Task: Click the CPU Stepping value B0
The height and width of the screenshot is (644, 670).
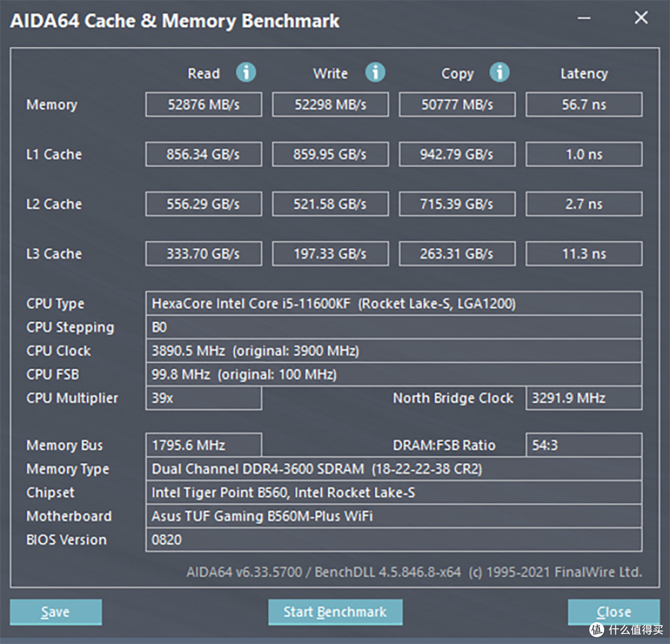Action: [393, 328]
